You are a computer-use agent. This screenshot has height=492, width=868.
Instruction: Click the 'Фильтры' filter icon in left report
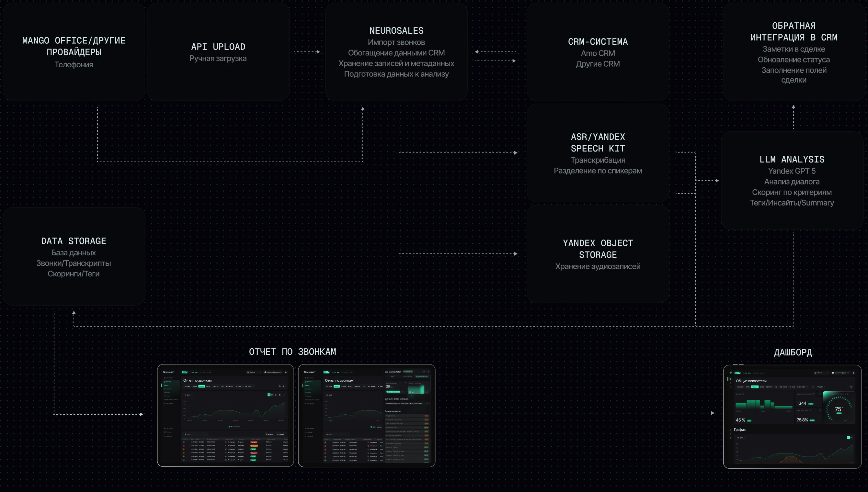(269, 434)
